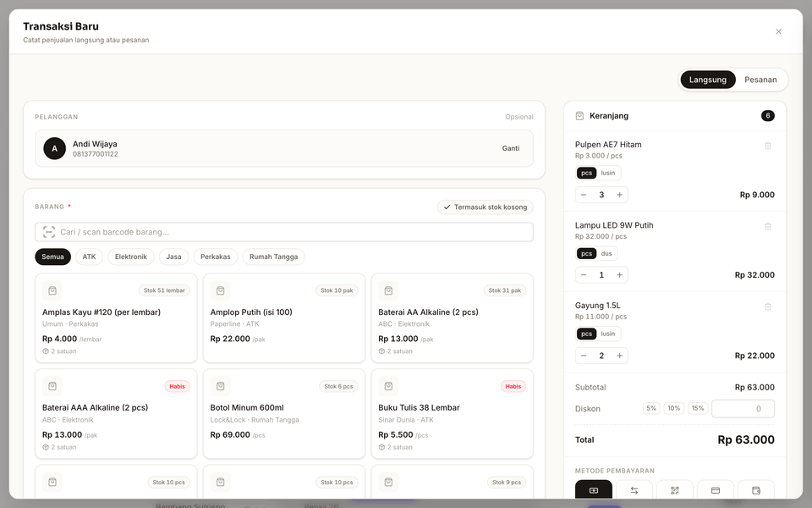
Task: Switch to Langsung transaction mode
Action: pos(707,80)
